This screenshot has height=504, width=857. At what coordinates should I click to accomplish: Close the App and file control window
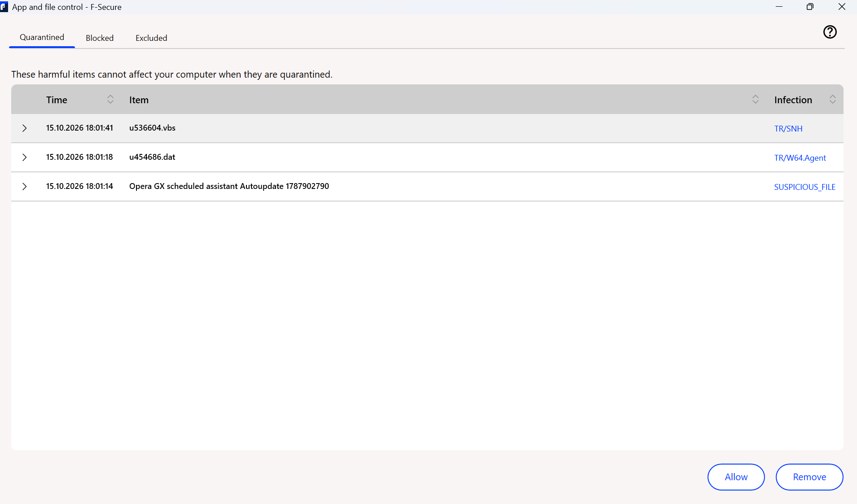coord(842,7)
